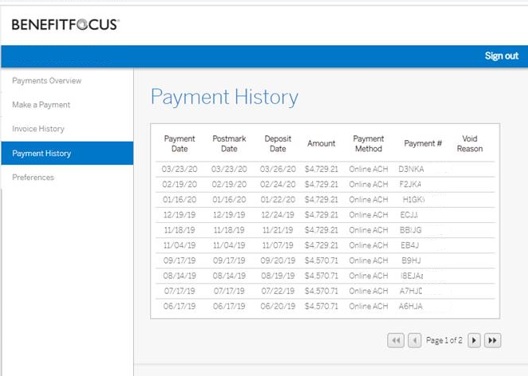The image size is (528, 376).
Task: Go to previous page arrow
Action: tap(415, 340)
